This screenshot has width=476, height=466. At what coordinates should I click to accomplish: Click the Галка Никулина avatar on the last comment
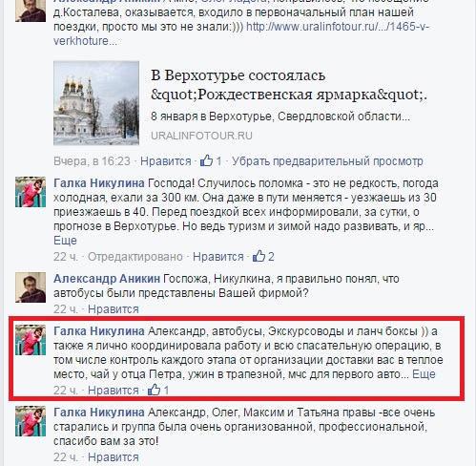tap(31, 421)
